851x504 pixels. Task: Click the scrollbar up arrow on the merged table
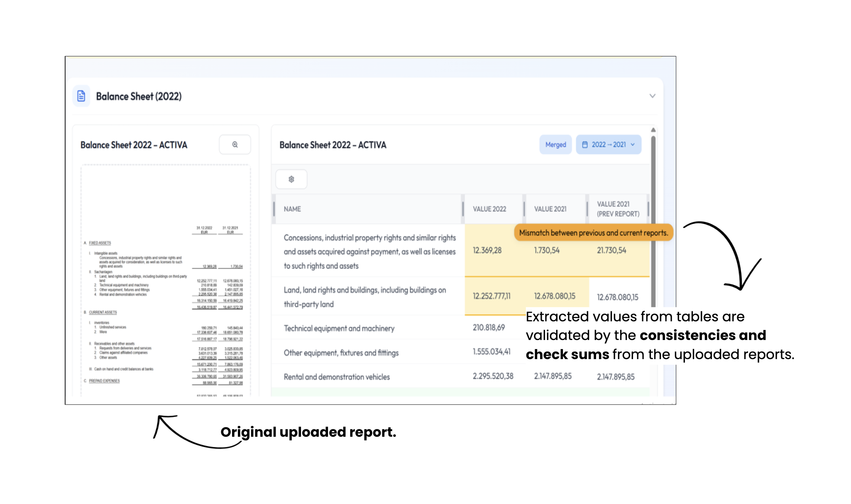(x=653, y=130)
